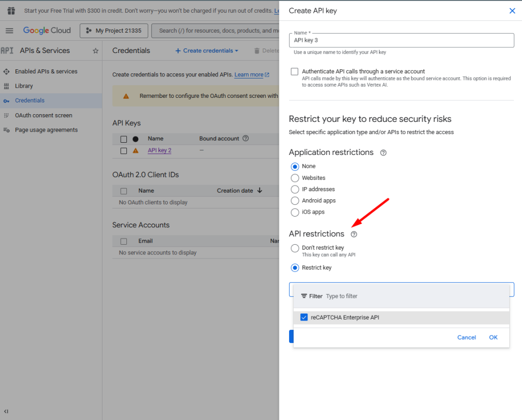Select all OAuth 2.0 client IDs checkbox
The width and height of the screenshot is (522, 420).
point(123,191)
